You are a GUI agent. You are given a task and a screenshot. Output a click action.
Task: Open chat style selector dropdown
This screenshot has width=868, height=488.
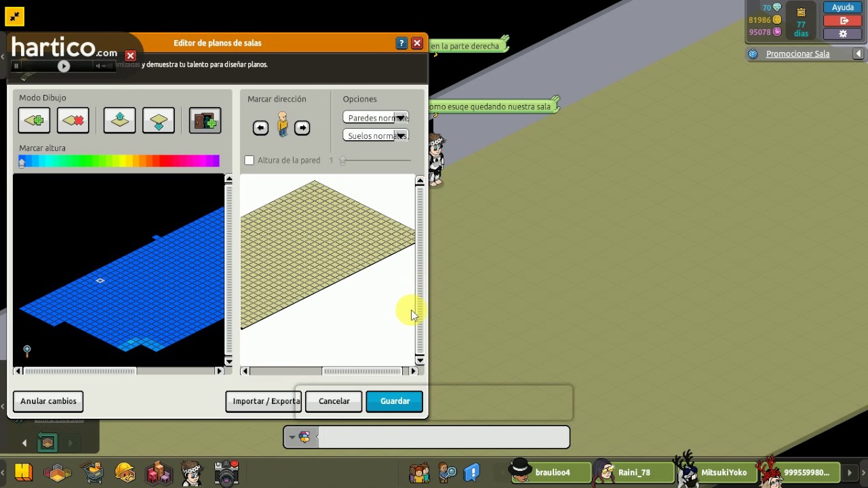click(298, 438)
